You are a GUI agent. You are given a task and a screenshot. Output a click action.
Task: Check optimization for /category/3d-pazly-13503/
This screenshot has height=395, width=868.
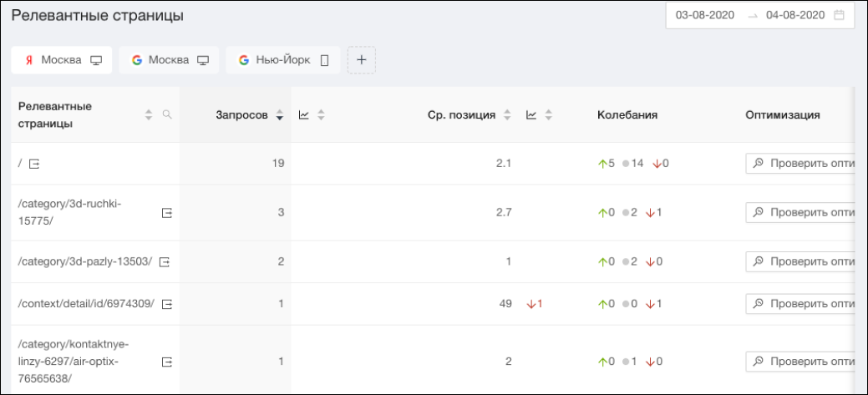click(800, 262)
